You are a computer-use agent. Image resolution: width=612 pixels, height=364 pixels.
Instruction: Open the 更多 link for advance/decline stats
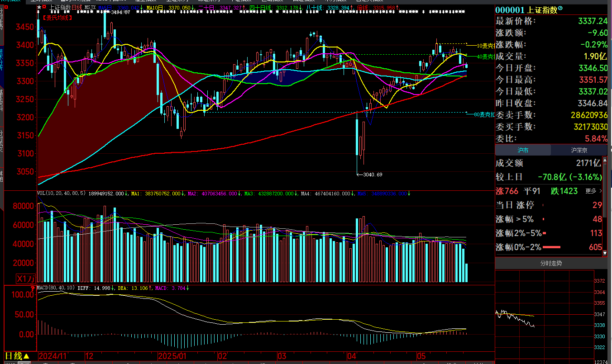click(x=594, y=191)
